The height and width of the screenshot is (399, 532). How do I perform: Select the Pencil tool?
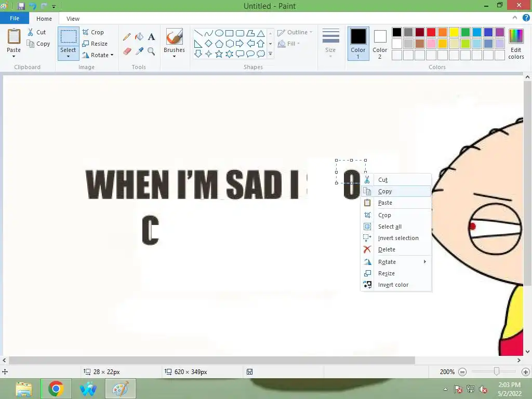click(127, 37)
